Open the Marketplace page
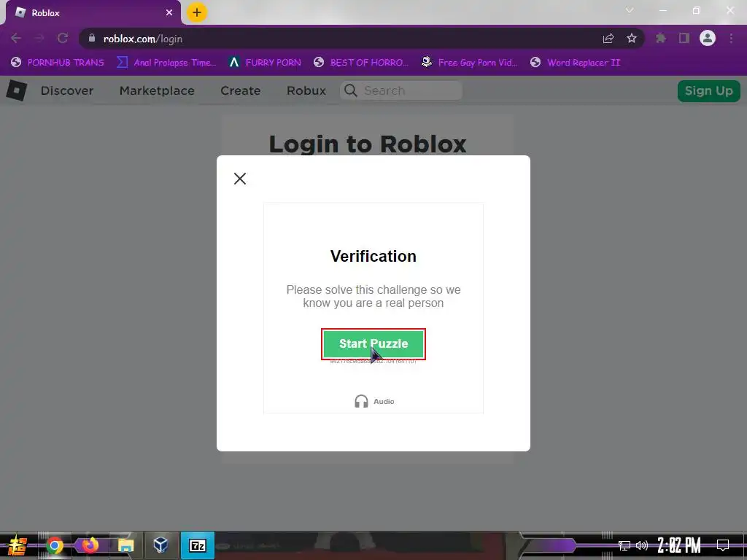 (157, 90)
